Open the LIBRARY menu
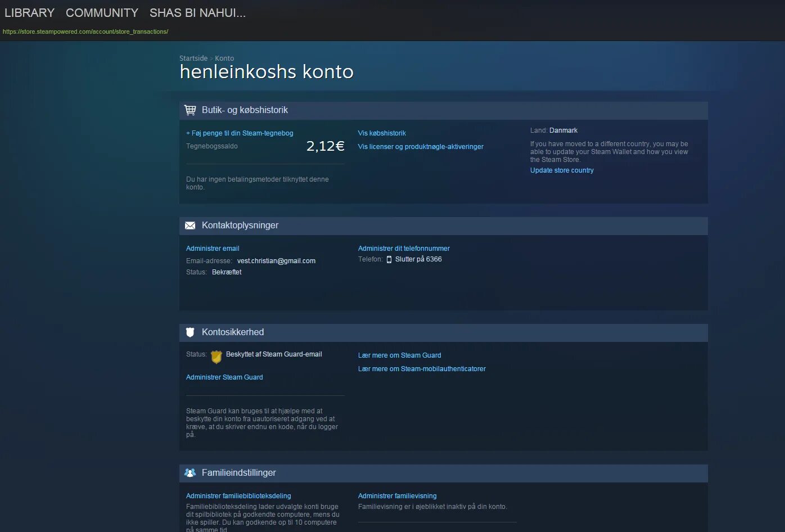 tap(29, 12)
